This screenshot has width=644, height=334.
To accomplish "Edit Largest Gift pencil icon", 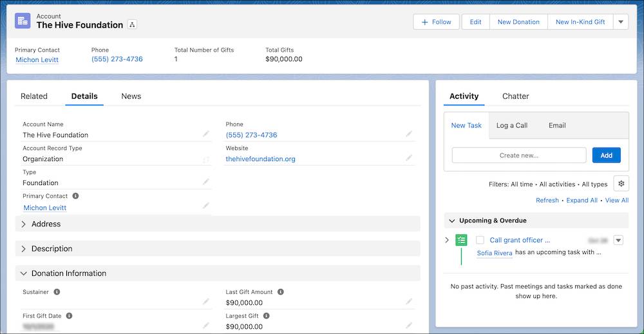I will tap(409, 326).
